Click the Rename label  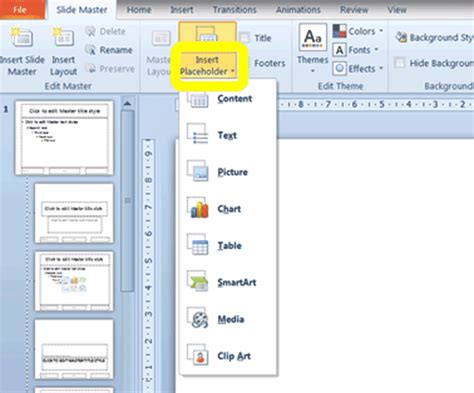pos(116,50)
